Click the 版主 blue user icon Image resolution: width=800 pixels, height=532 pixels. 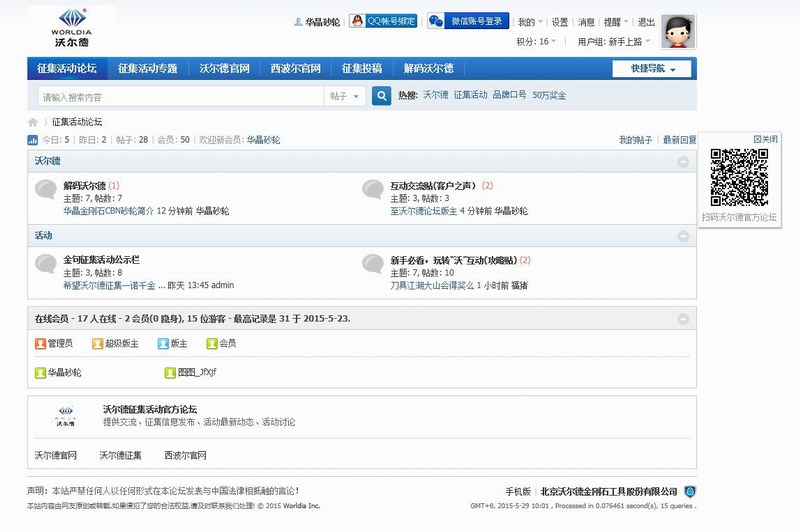click(163, 344)
